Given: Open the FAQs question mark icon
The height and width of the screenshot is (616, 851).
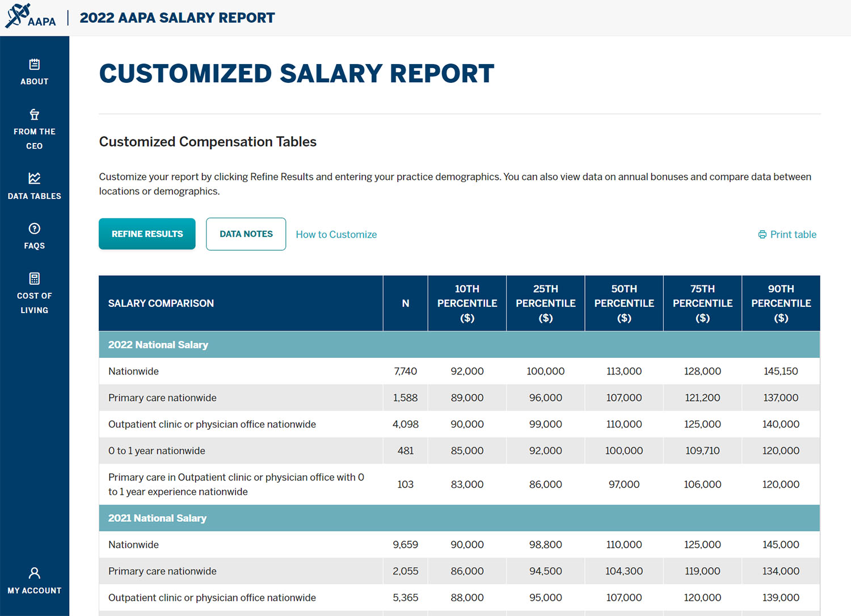Looking at the screenshot, I should (35, 228).
